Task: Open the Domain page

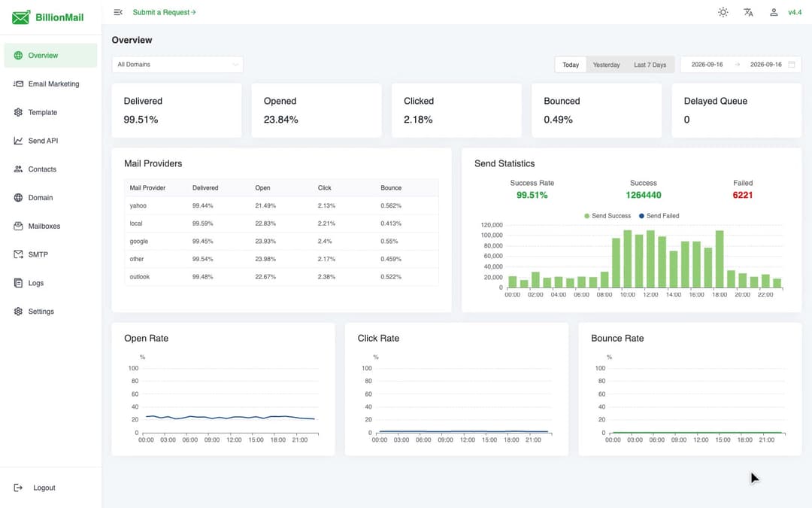Action: tap(51, 197)
